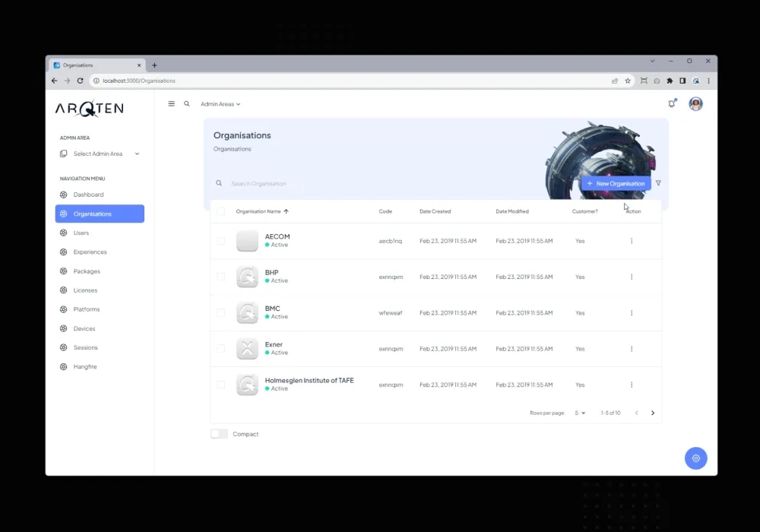Bookmark this page with star icon

628,81
